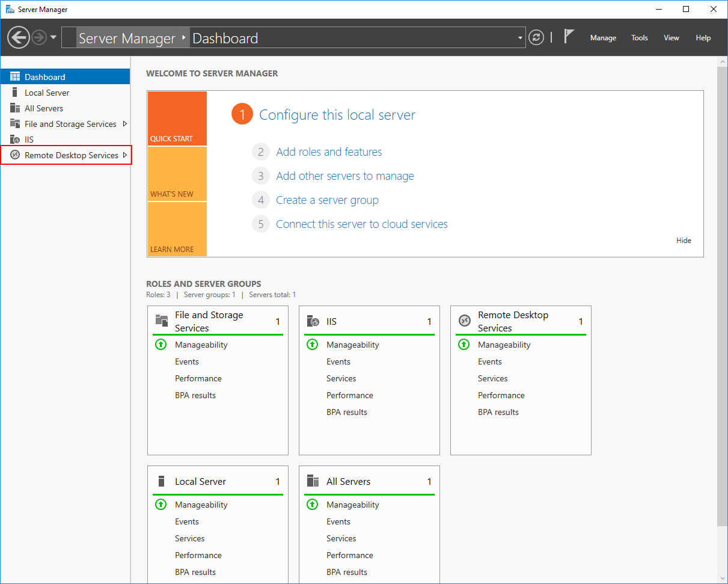This screenshot has width=728, height=584.
Task: Open Services in the IIS tile
Action: [x=341, y=378]
